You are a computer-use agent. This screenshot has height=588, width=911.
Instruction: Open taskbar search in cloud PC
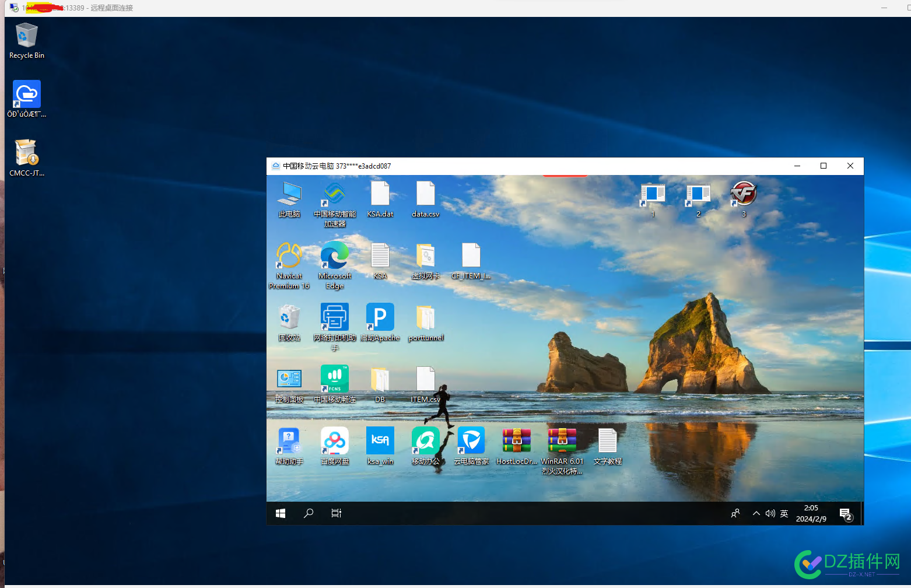[x=309, y=513]
